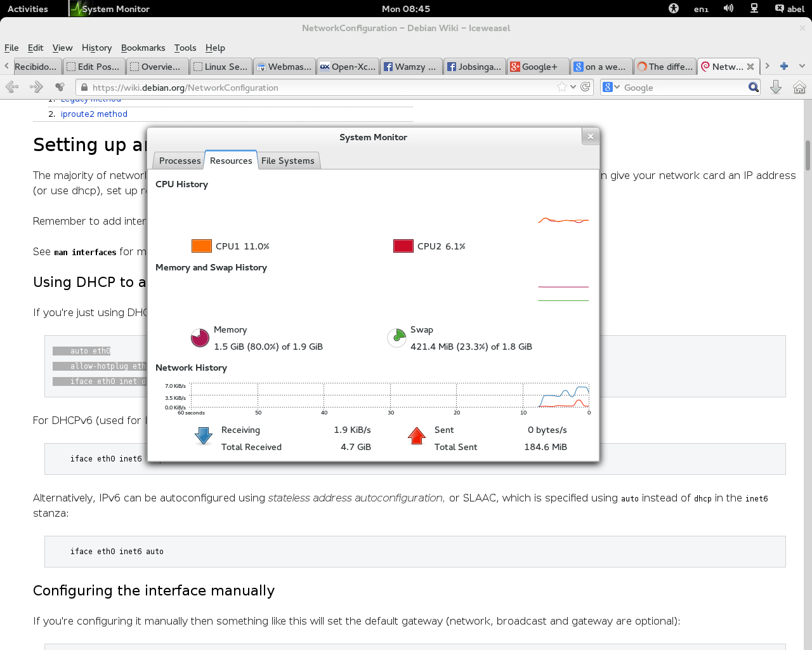Open the Tools menu
The image size is (812, 650).
[185, 48]
